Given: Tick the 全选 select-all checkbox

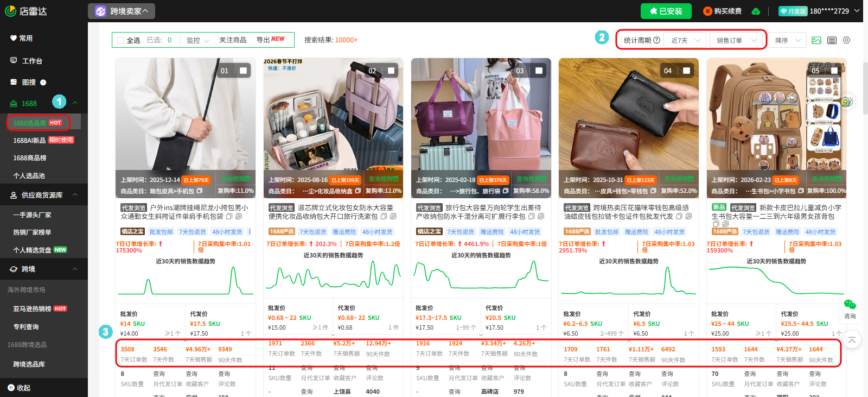Looking at the screenshot, I should pyautogui.click(x=121, y=40).
